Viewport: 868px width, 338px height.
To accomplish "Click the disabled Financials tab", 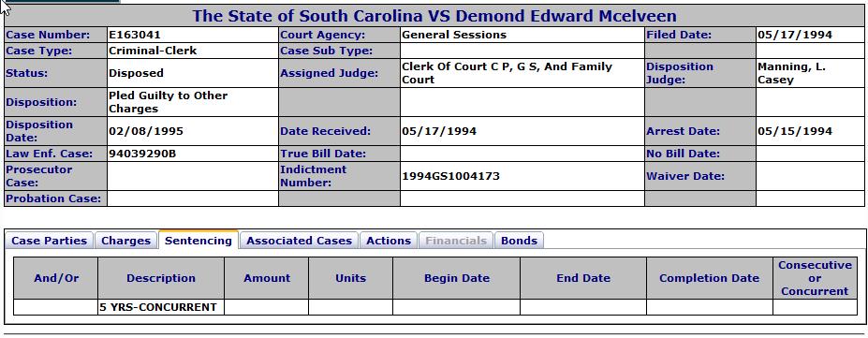I will [x=456, y=241].
